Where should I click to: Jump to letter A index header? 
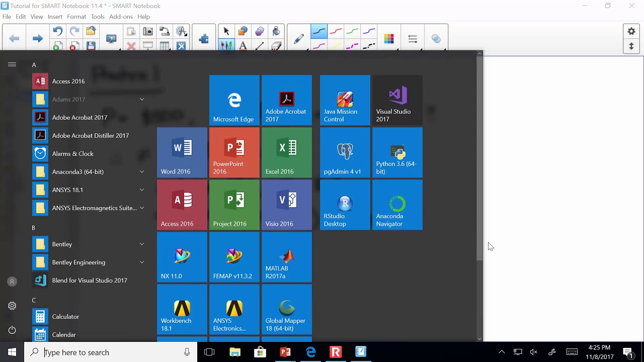tap(34, 65)
